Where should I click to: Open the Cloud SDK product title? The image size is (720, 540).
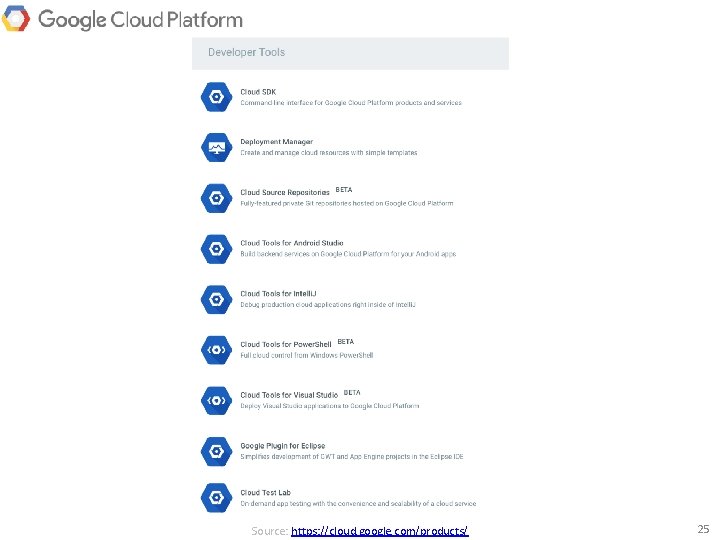coord(258,92)
